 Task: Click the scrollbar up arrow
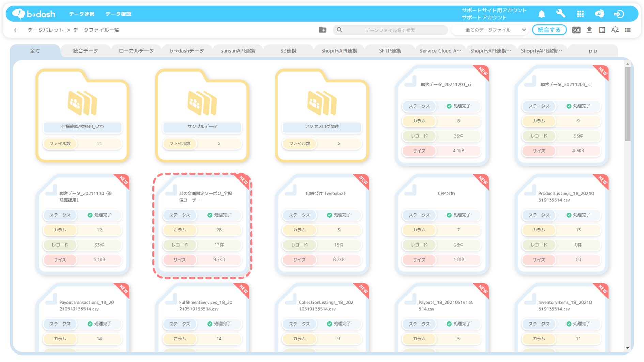click(628, 64)
